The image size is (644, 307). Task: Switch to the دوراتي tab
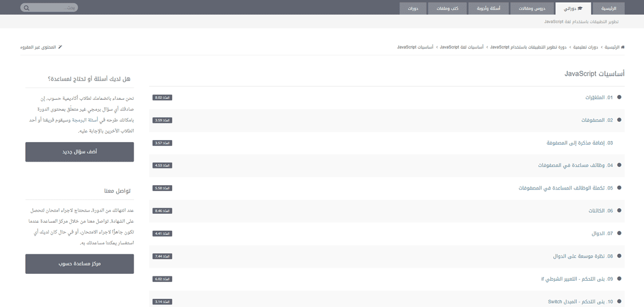pyautogui.click(x=573, y=9)
